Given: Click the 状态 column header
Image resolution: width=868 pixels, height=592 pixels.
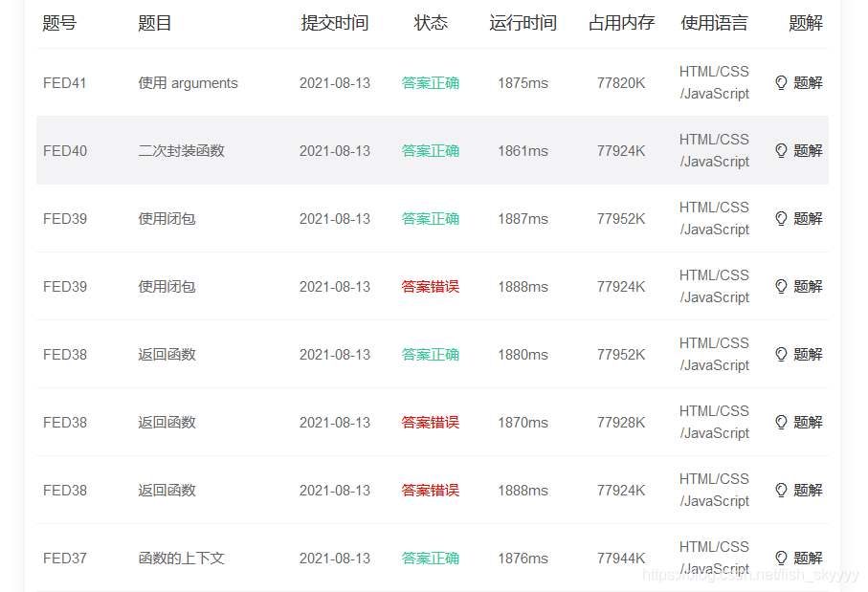Looking at the screenshot, I should coord(430,23).
